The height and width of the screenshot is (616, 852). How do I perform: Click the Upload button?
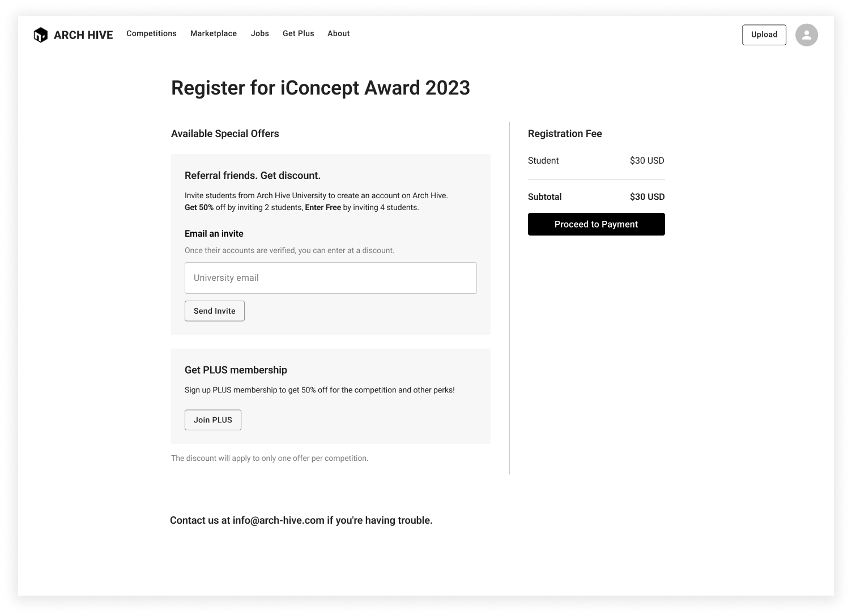pos(764,35)
